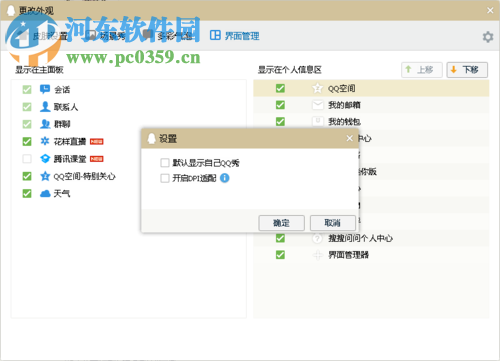The width and height of the screenshot is (500, 361).
Task: Open the gear settings icon at top right
Action: click(x=488, y=37)
